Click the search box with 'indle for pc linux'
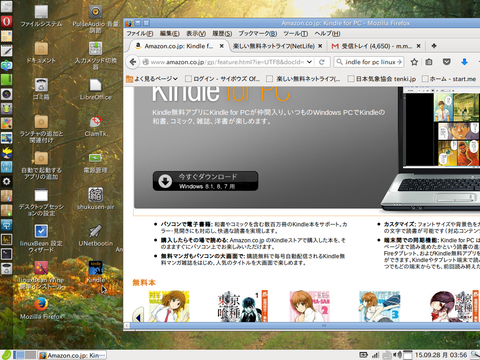The image size is (480, 360). point(368,62)
